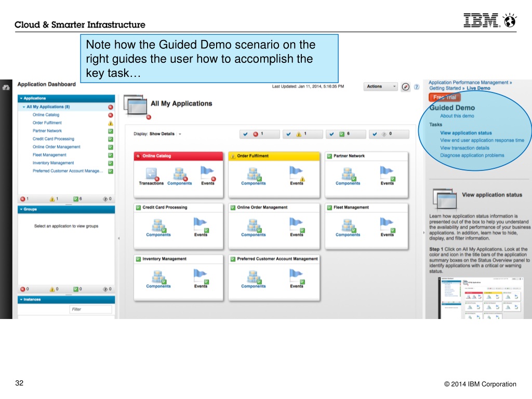Open Components icon in Inventory Management card

[x=158, y=276]
